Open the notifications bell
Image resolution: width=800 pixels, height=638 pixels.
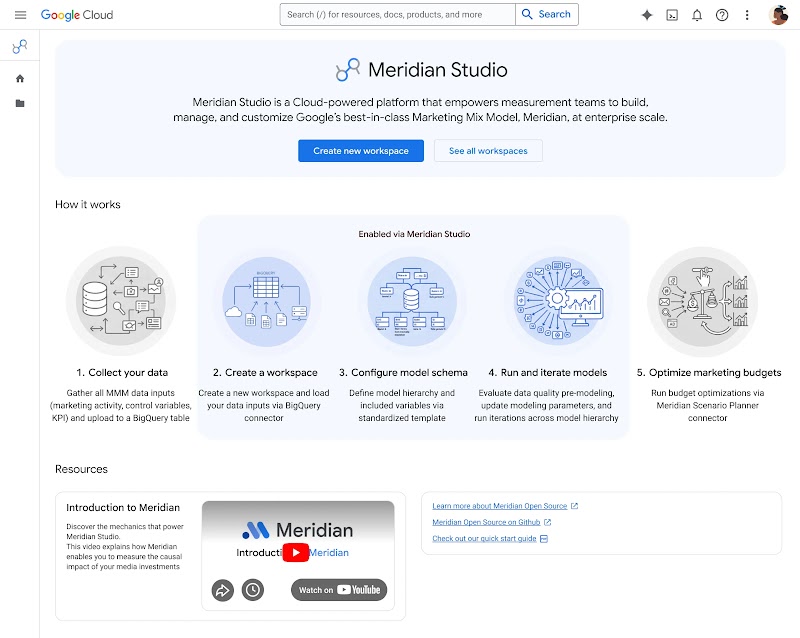pos(697,15)
